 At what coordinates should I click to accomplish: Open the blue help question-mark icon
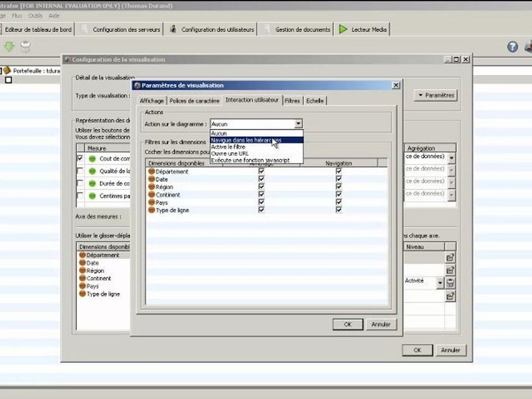tap(512, 47)
